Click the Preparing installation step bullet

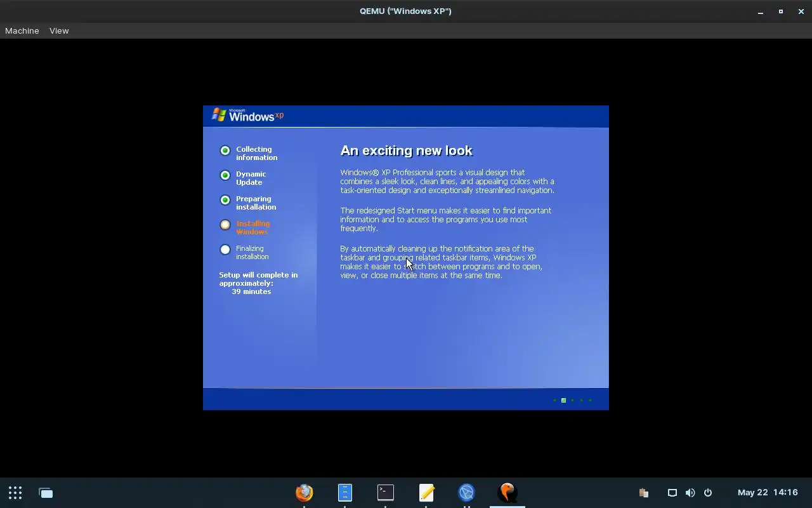click(225, 200)
